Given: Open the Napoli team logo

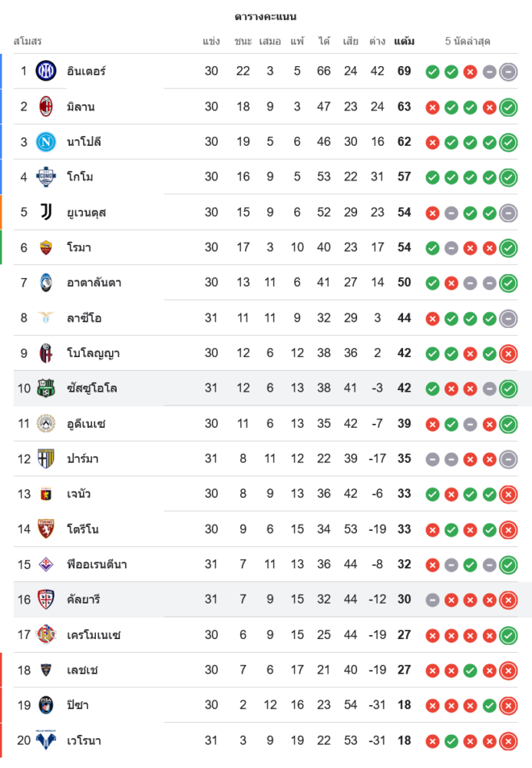Looking at the screenshot, I should tap(46, 141).
